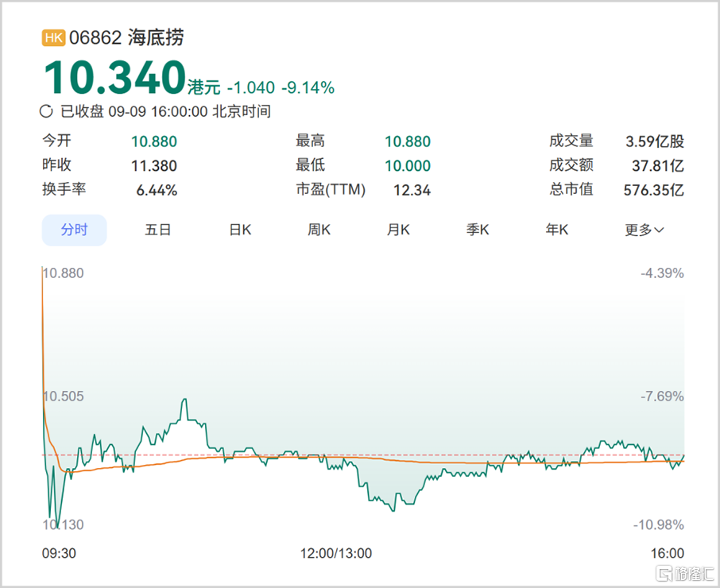Click the 16:00 time axis label
Viewport: 720px width, 588px height.
pyautogui.click(x=668, y=554)
